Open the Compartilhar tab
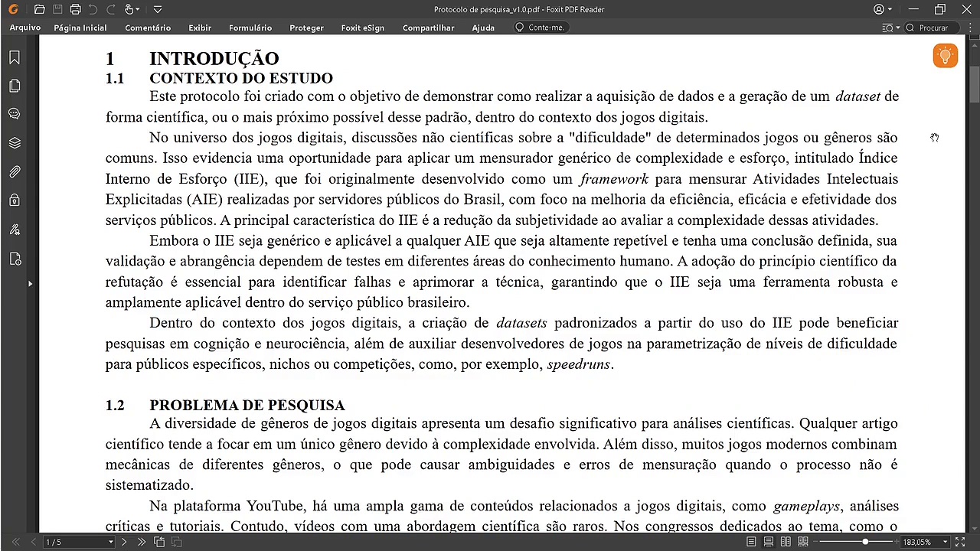Viewport: 980px width, 551px height. [x=428, y=28]
